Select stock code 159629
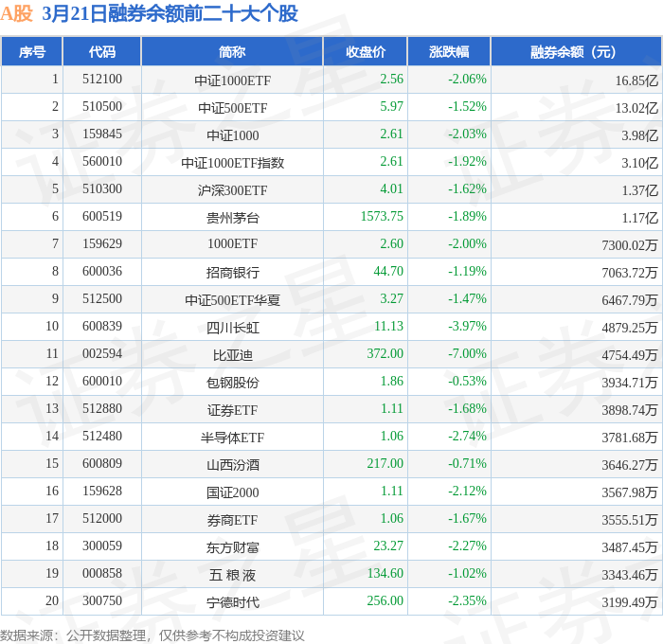Screen dimensions: 663x644 (102, 243)
